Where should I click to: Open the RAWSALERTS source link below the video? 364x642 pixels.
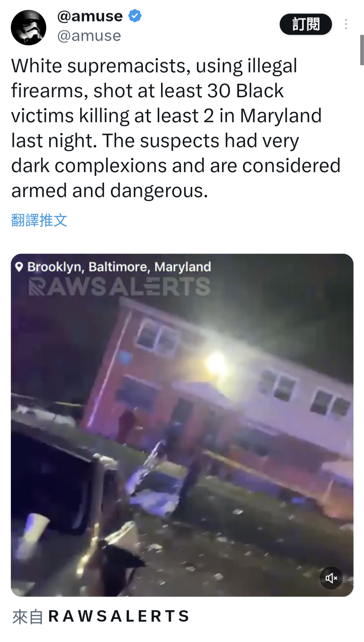[119, 616]
